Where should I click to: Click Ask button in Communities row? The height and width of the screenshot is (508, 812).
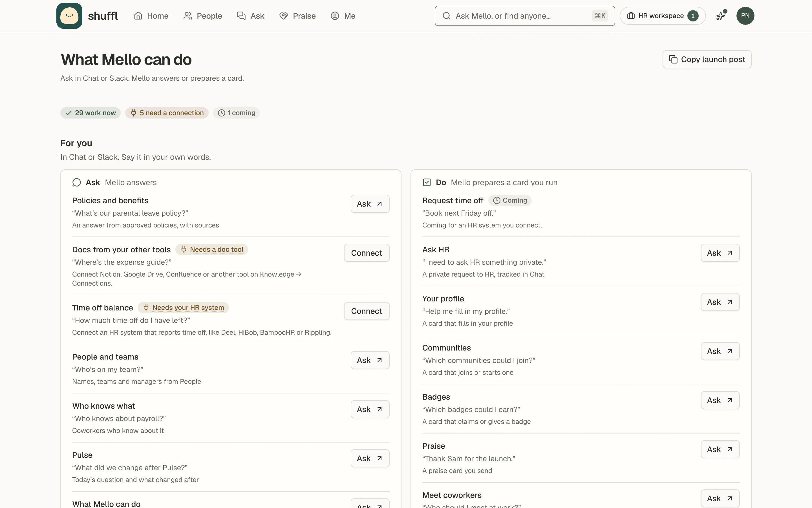[x=720, y=351]
